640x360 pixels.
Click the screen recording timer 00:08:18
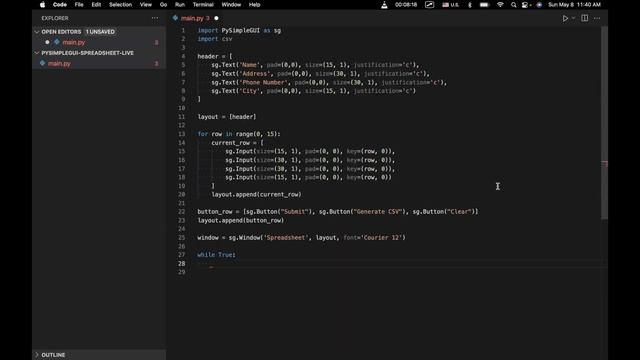tap(406, 5)
